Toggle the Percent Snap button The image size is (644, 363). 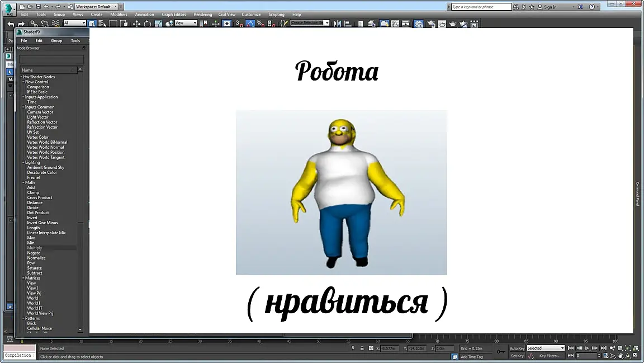[x=261, y=23]
